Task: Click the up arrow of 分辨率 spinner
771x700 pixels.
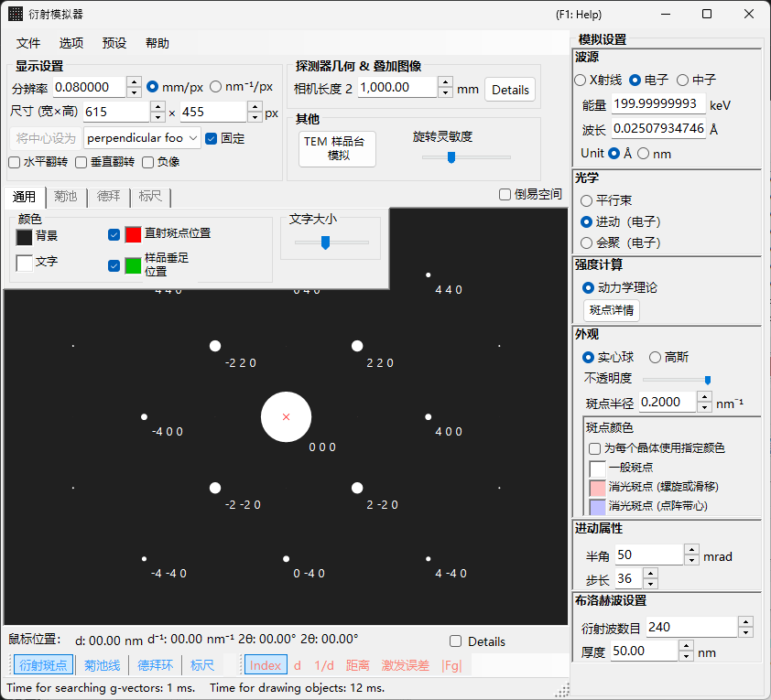Action: click(134, 82)
